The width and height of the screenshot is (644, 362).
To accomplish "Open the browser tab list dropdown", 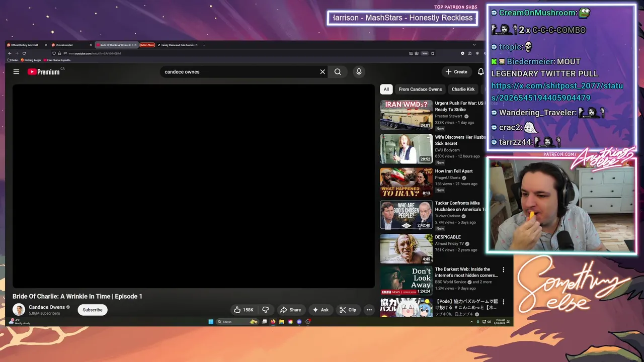I will point(474,45).
